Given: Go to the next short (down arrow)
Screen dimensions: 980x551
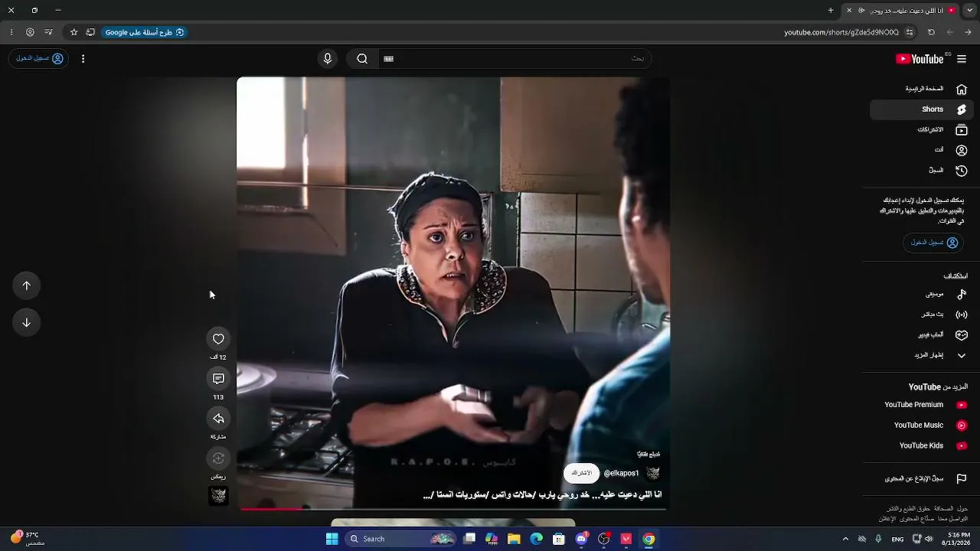Looking at the screenshot, I should coord(26,322).
